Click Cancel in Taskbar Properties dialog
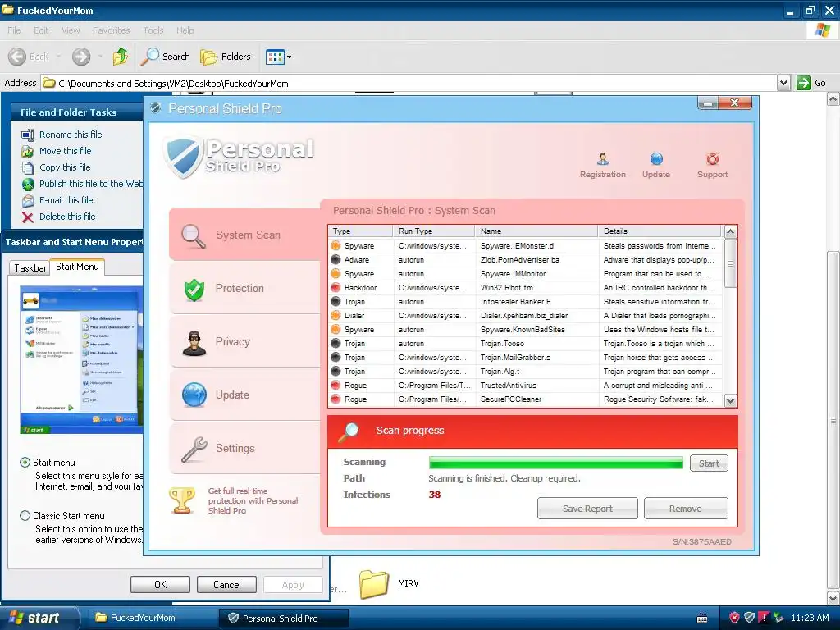Screen dimensions: 840x630 [x=226, y=584]
